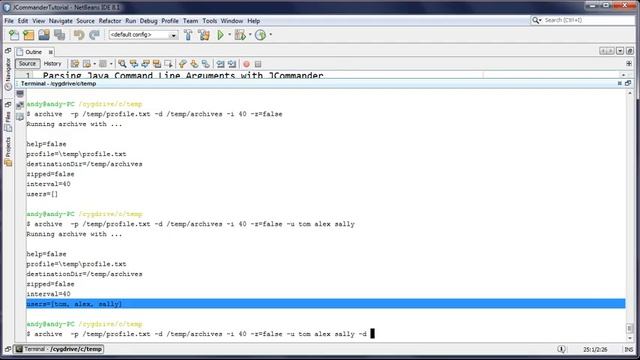640x360 pixels.
Task: Open the Files side panel
Action: [8, 121]
